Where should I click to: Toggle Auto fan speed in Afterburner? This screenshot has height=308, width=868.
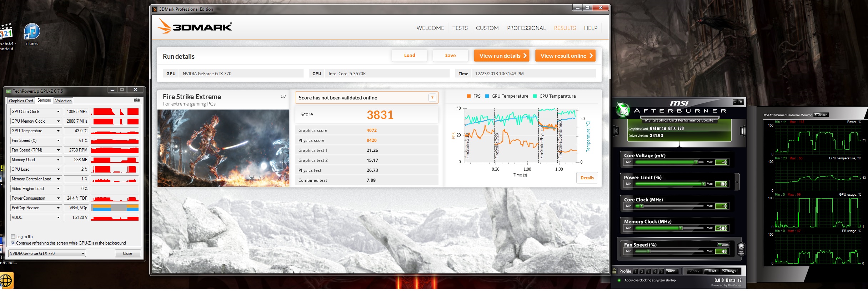click(723, 245)
